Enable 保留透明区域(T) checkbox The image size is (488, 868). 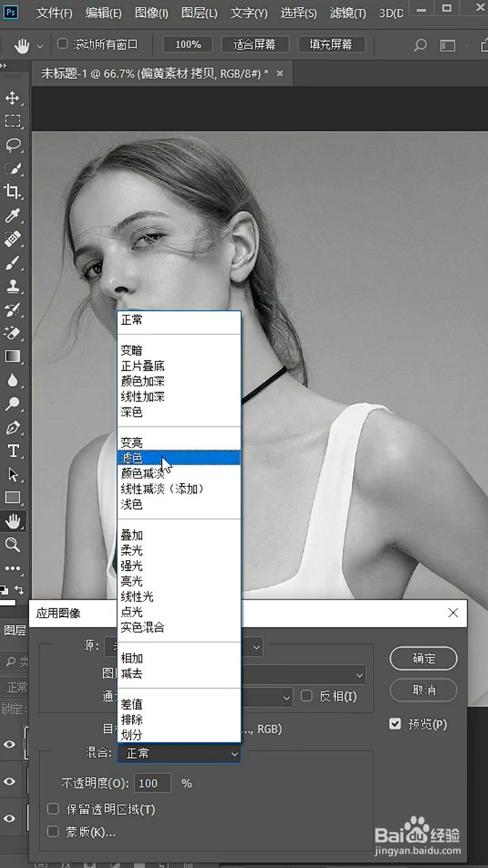point(53,809)
